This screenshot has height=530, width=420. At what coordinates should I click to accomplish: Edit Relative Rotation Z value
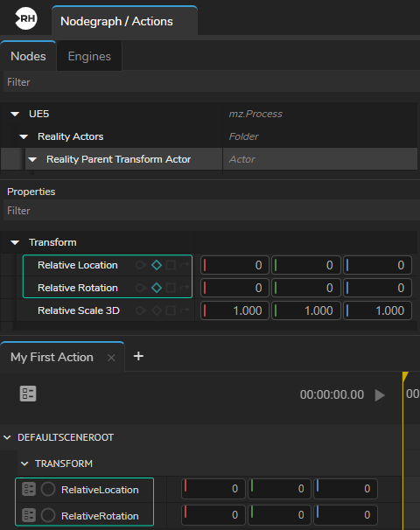(377, 288)
